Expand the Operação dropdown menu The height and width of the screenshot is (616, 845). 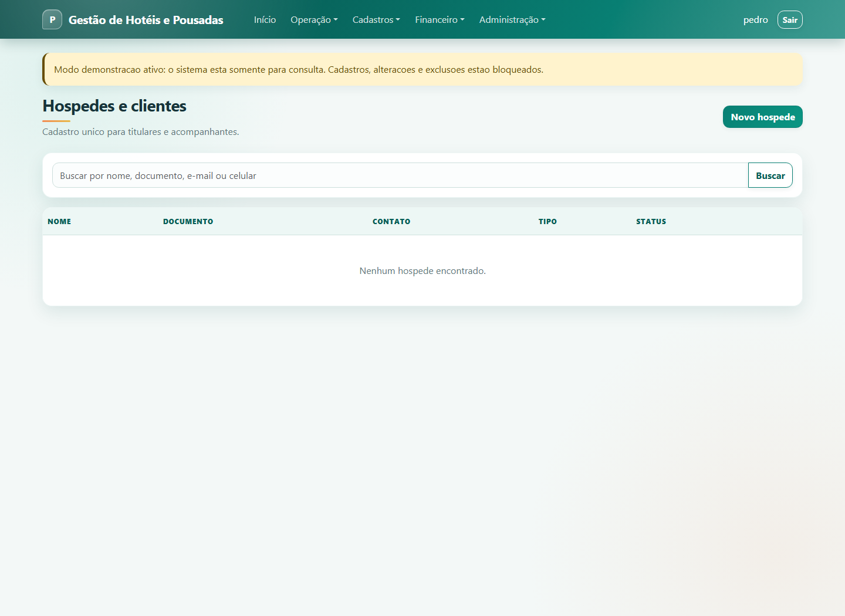pos(314,19)
